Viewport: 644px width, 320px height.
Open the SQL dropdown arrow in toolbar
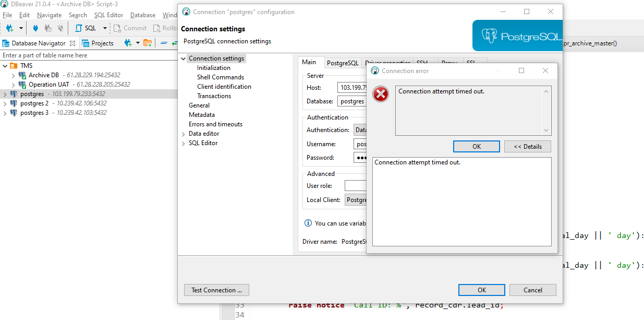[105, 28]
